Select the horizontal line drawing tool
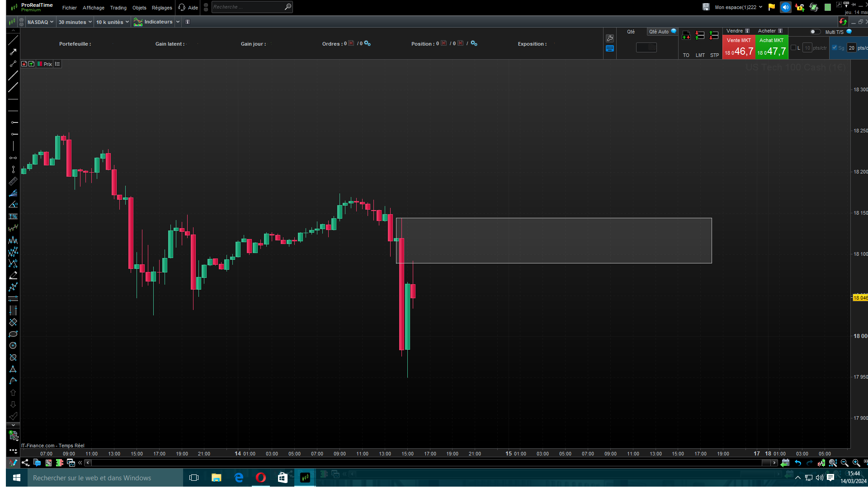 coord(13,99)
